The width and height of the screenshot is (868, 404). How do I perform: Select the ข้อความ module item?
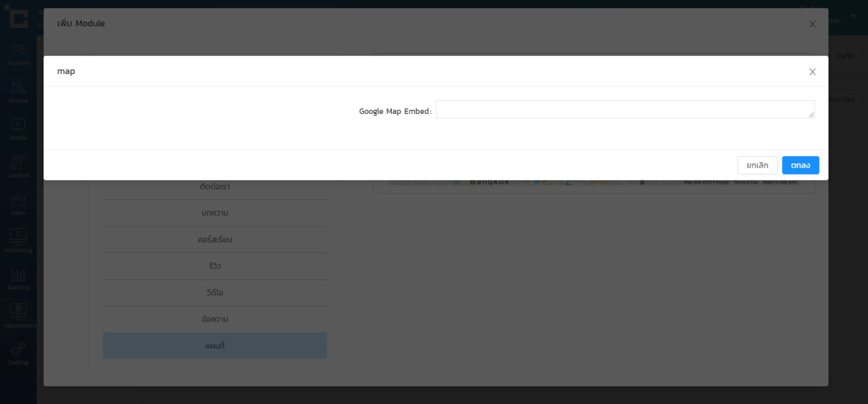(215, 319)
